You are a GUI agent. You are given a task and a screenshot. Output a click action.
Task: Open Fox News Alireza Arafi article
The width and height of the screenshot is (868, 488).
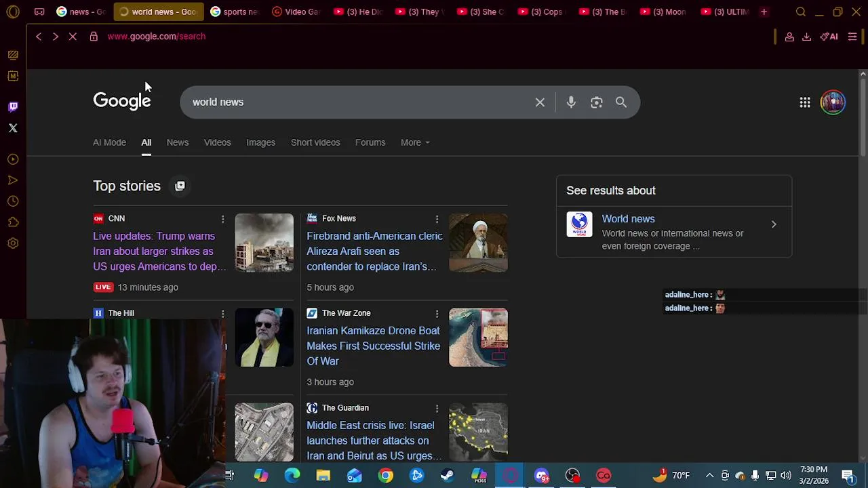point(374,251)
